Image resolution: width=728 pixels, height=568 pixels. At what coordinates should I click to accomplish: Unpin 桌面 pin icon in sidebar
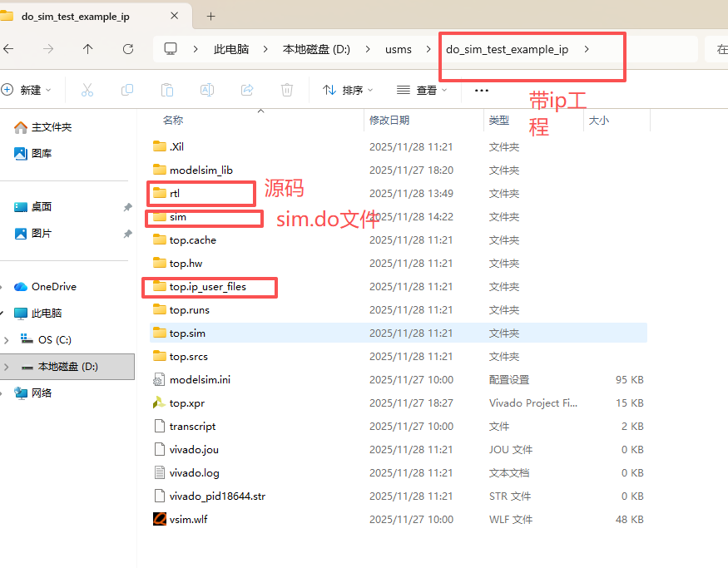(127, 207)
